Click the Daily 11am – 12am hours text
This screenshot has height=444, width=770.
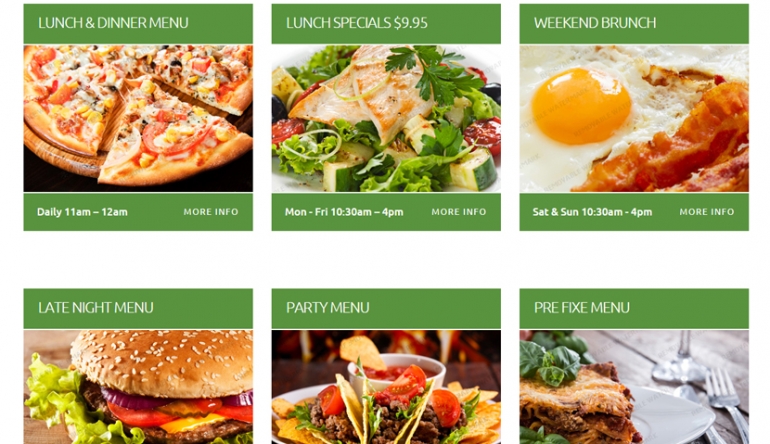pyautogui.click(x=82, y=212)
